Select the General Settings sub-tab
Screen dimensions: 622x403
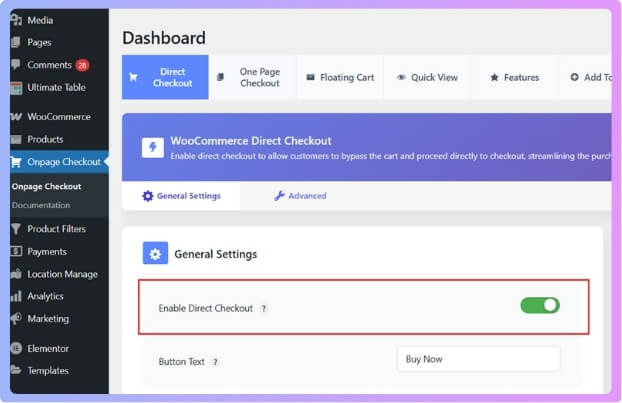pos(181,196)
